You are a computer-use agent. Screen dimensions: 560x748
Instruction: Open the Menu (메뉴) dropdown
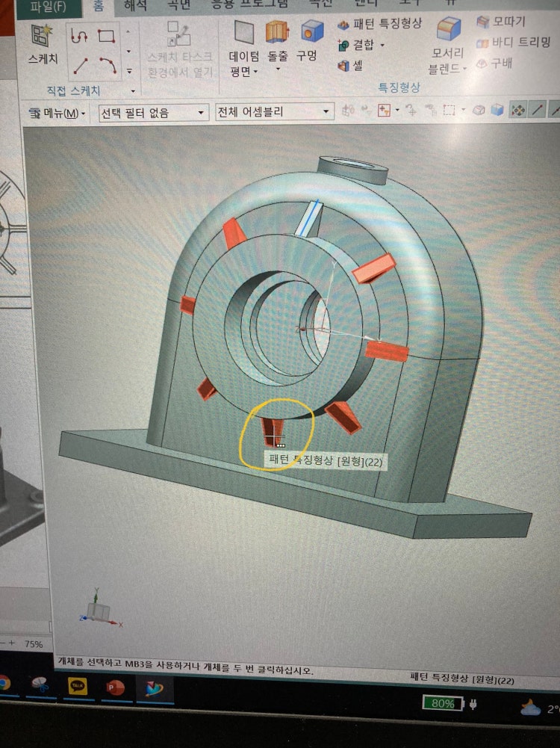coord(57,114)
